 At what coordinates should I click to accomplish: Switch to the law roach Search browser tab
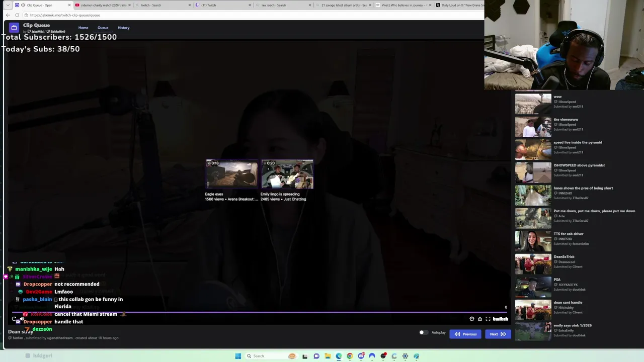(283, 5)
